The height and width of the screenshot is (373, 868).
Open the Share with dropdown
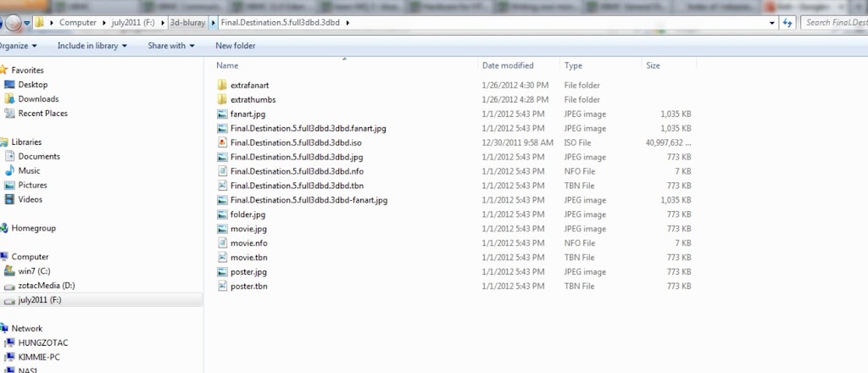(x=171, y=46)
